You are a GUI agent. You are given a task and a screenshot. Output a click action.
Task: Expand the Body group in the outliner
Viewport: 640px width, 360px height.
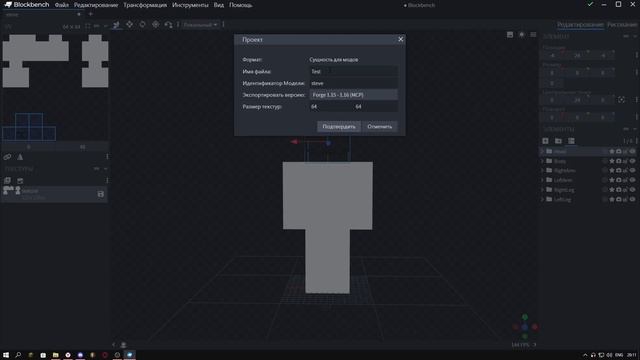(542, 161)
